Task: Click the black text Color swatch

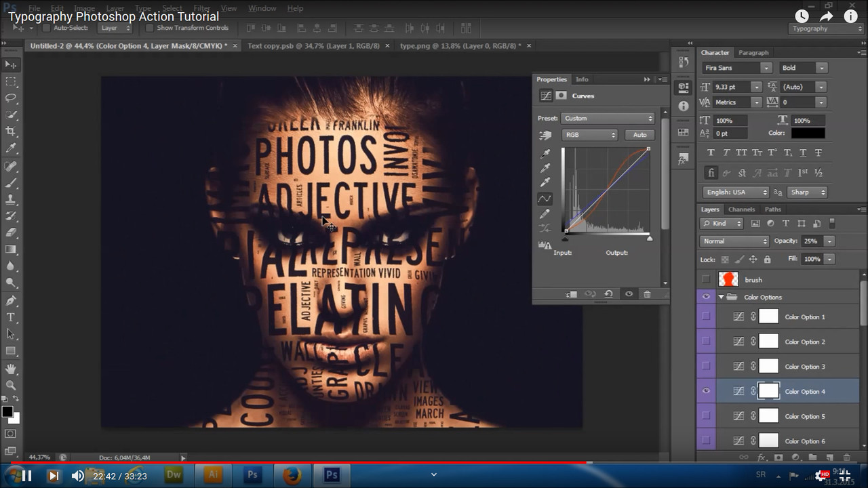Action: click(x=807, y=134)
